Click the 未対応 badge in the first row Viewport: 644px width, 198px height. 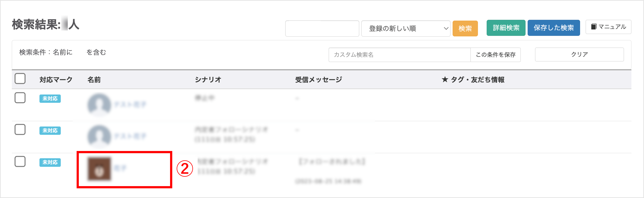click(50, 99)
